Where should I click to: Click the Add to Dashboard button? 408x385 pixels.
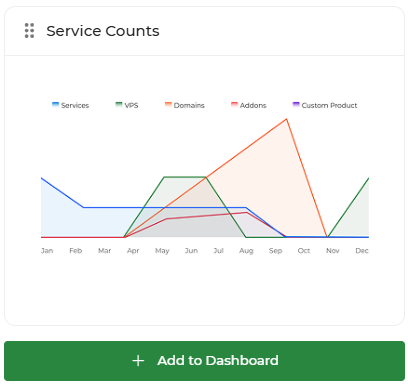click(204, 361)
